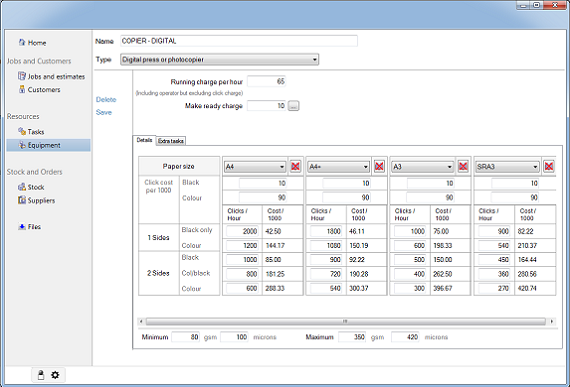Click A4+ Black only clicks field 1800
Viewport: 570px width, 387px height.
coord(326,231)
